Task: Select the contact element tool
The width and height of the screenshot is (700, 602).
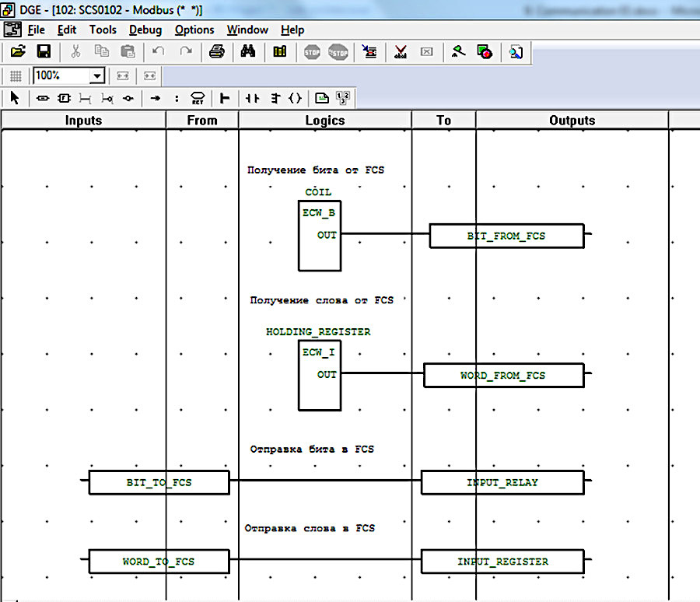Action: [x=253, y=98]
